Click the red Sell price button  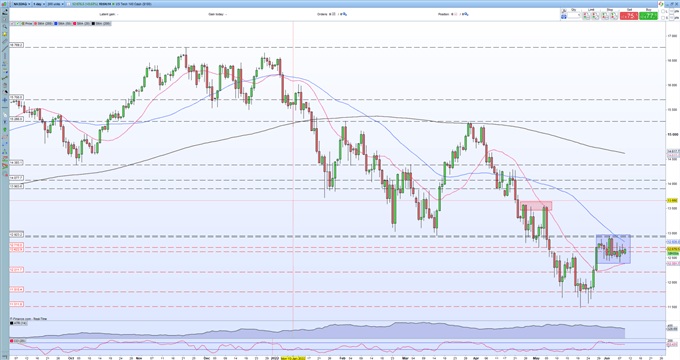pyautogui.click(x=629, y=16)
